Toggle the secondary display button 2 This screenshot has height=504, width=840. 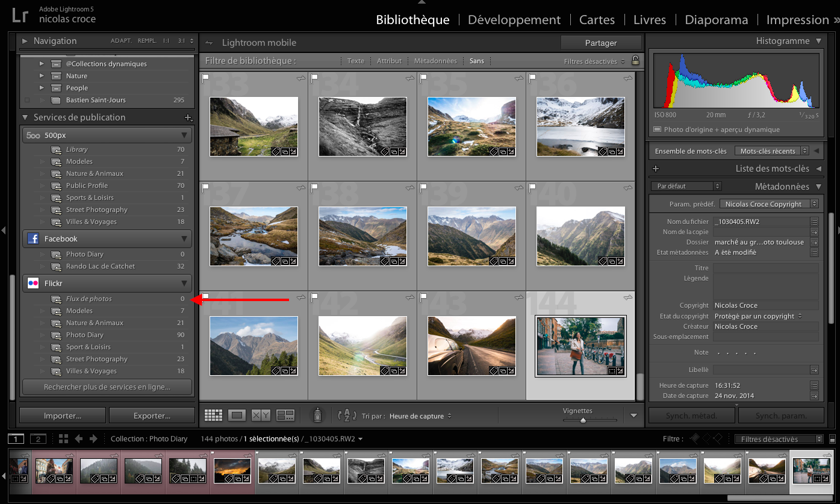[x=38, y=439]
